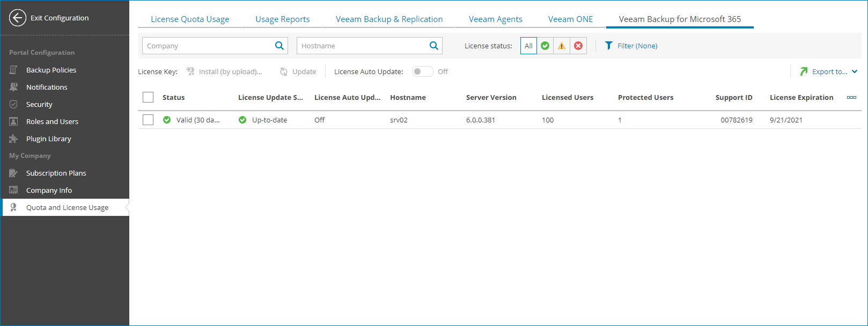
Task: Select the All license status filter
Action: pyautogui.click(x=528, y=46)
